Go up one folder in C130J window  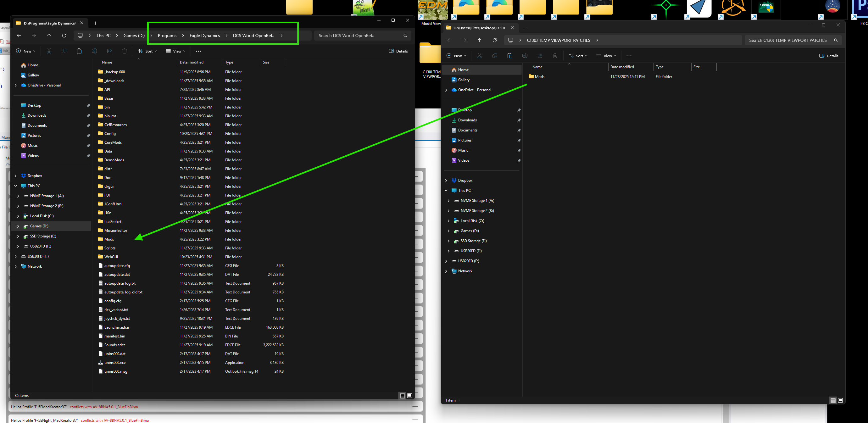pyautogui.click(x=479, y=40)
